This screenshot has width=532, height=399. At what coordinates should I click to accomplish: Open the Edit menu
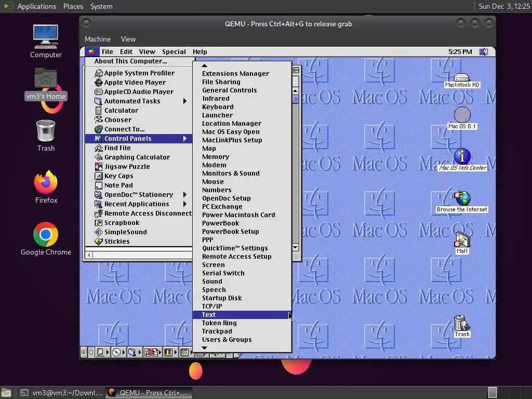pyautogui.click(x=126, y=51)
